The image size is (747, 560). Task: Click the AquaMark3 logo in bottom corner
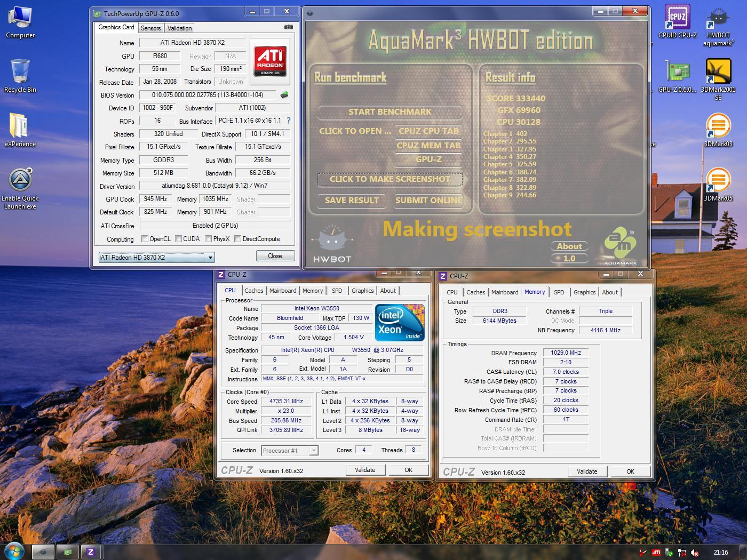pos(621,246)
